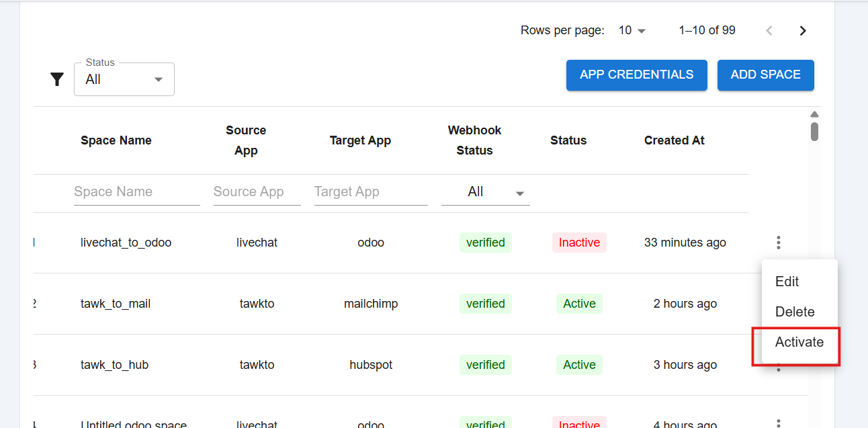Image resolution: width=868 pixels, height=428 pixels.
Task: Click the odoo target for livechat_to_odoo
Action: (371, 243)
